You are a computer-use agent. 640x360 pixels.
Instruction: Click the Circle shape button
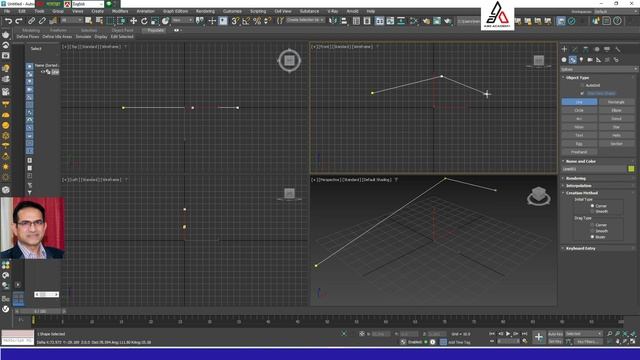pos(579,110)
